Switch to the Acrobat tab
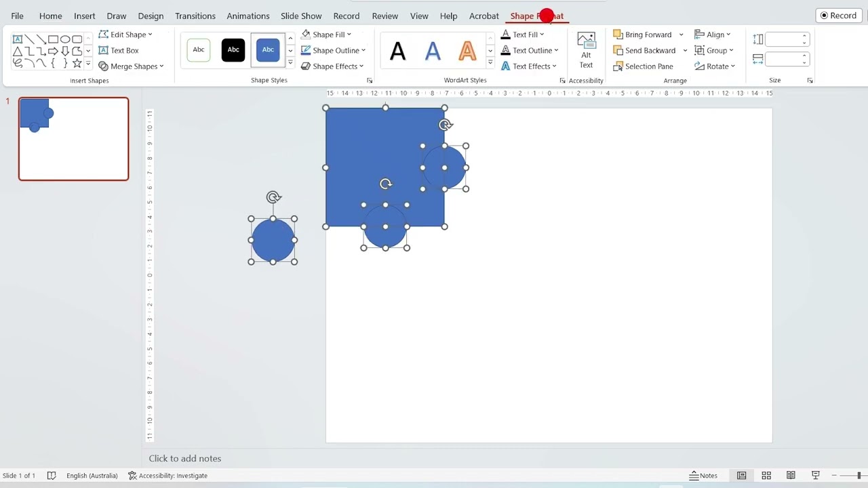 (x=484, y=16)
